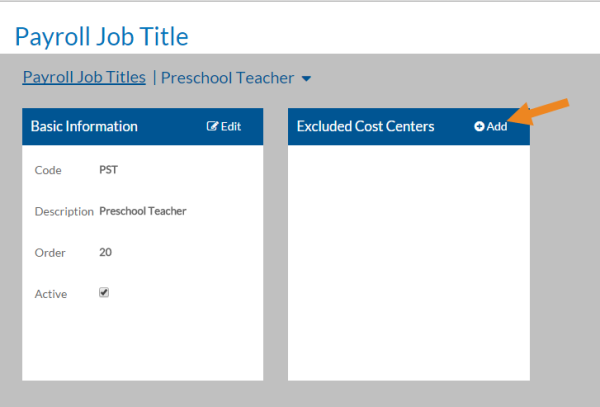Click the Preschool Teacher description value
Screen dimensions: 600x407
(143, 211)
